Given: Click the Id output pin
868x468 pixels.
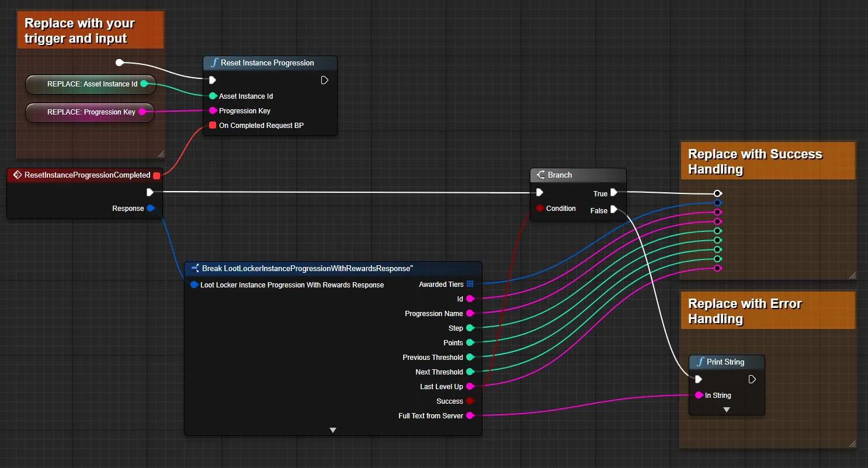Looking at the screenshot, I should (470, 299).
